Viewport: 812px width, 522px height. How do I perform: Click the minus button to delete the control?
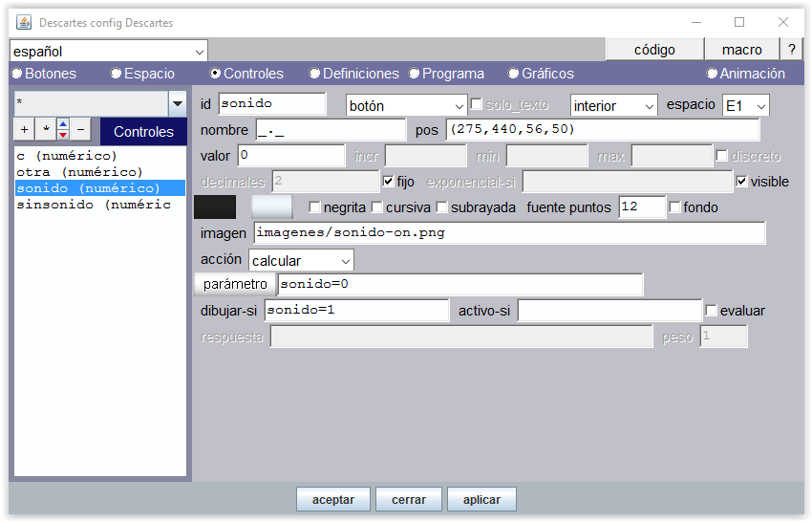click(80, 129)
